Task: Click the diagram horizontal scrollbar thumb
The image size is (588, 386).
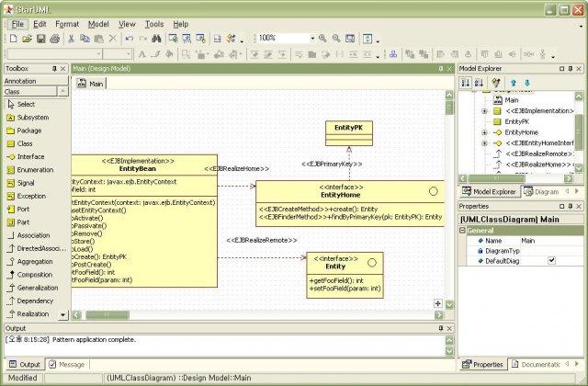Action: tap(107, 314)
